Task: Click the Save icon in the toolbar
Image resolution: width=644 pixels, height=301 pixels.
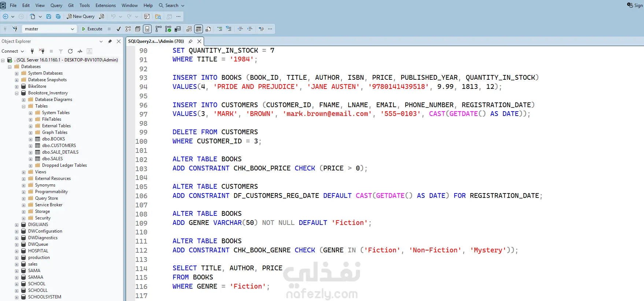Action: pos(49,16)
